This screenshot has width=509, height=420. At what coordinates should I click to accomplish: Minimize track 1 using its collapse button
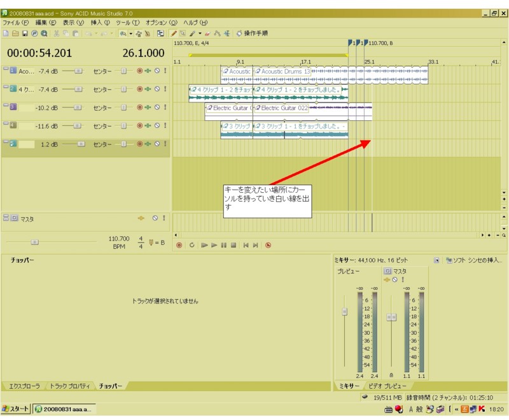(6, 69)
